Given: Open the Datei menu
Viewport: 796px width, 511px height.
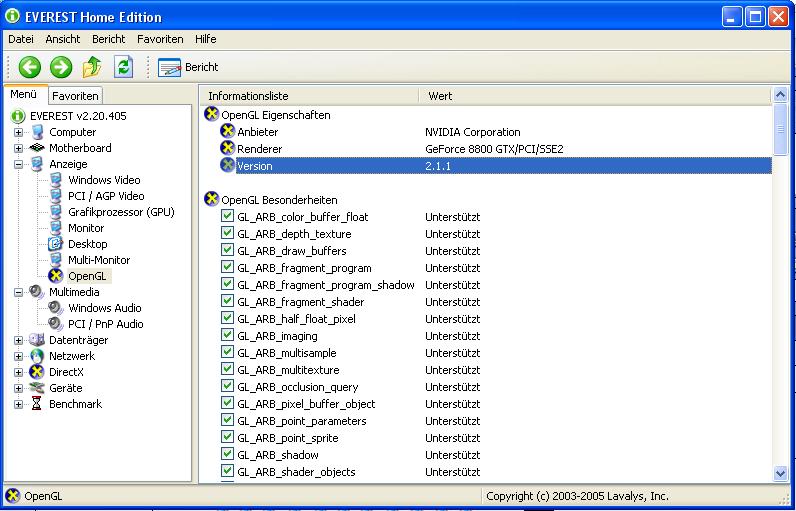Looking at the screenshot, I should pyautogui.click(x=21, y=39).
